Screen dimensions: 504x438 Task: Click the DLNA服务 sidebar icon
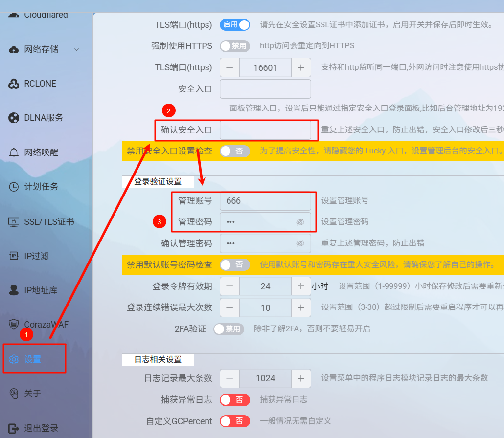[14, 118]
